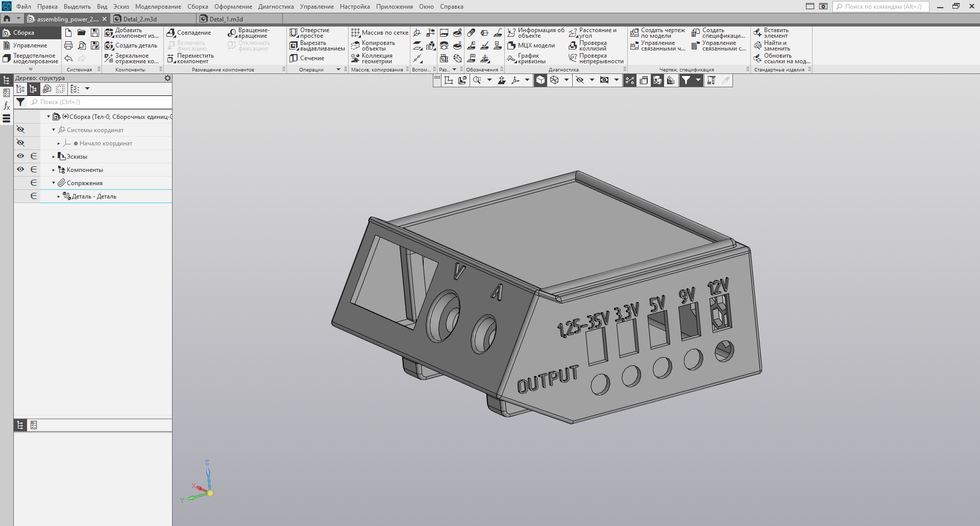
Task: Toggle visibility eye for Эскизы
Action: click(x=20, y=156)
